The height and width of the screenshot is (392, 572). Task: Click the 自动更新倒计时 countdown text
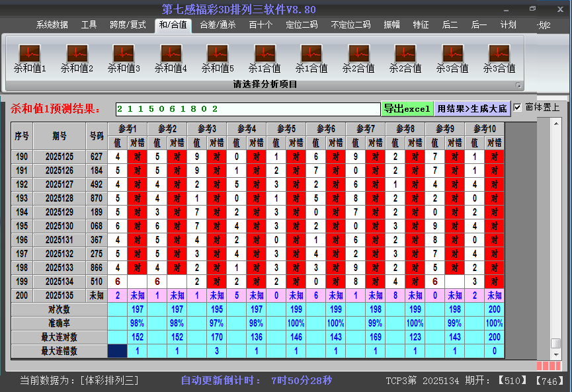pos(257,380)
